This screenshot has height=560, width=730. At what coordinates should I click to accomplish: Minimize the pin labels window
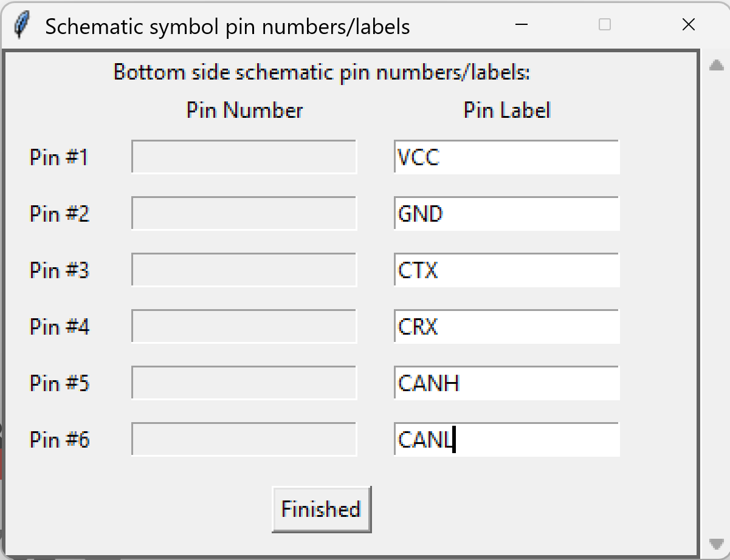[521, 25]
